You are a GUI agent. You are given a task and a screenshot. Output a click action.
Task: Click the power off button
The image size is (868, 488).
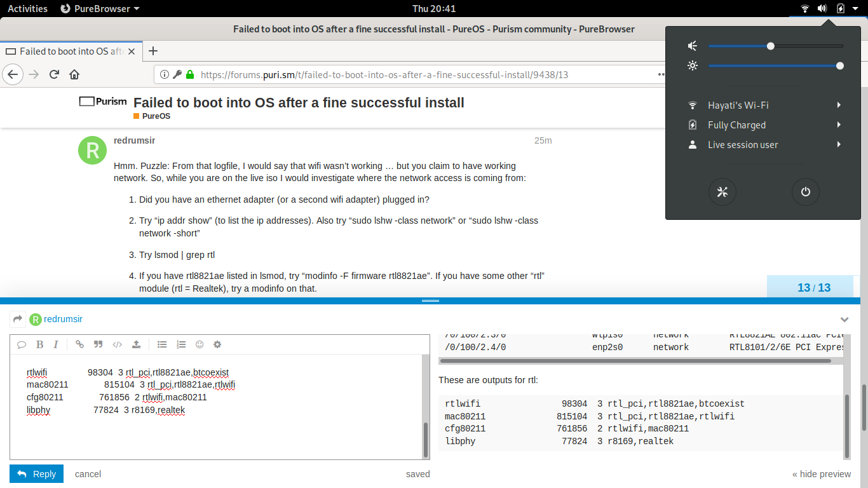(806, 192)
